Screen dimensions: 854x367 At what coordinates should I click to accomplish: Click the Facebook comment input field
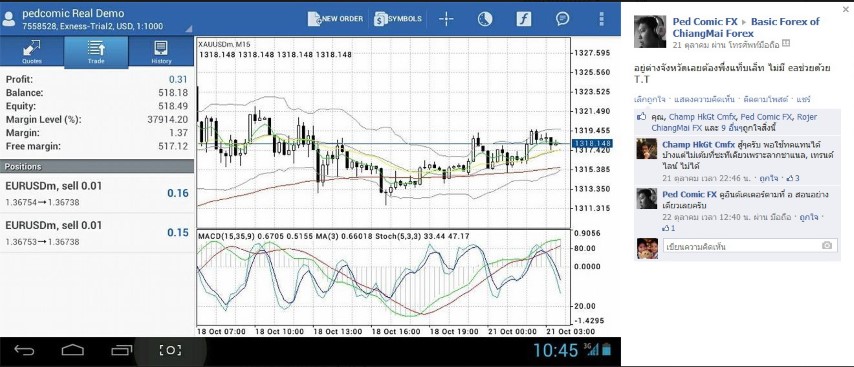743,246
